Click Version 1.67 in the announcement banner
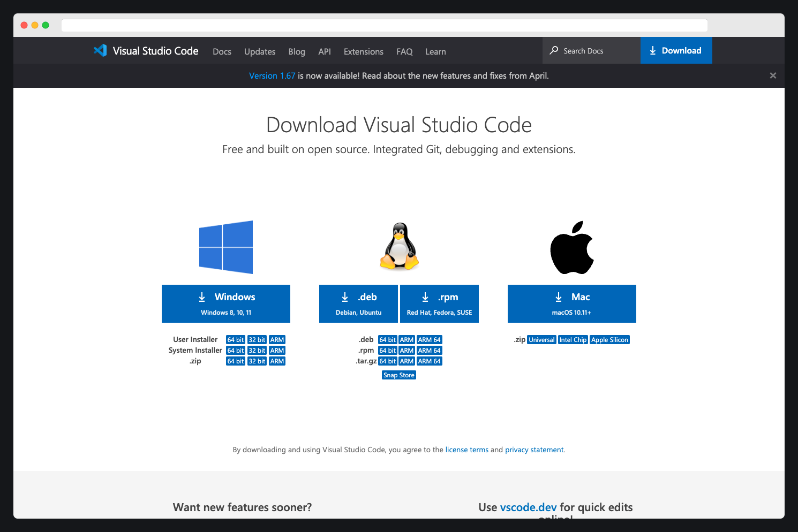Screen dimensions: 798x532 coord(272,75)
